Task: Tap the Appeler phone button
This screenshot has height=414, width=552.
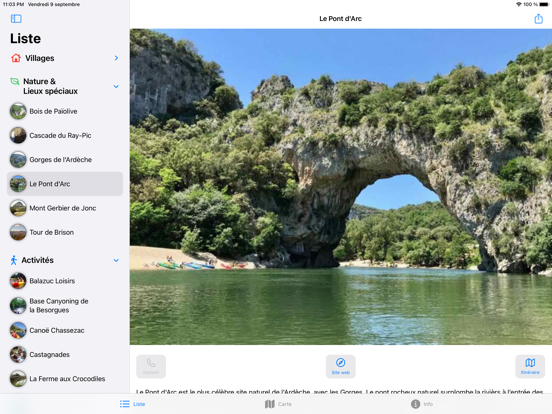Action: click(151, 366)
